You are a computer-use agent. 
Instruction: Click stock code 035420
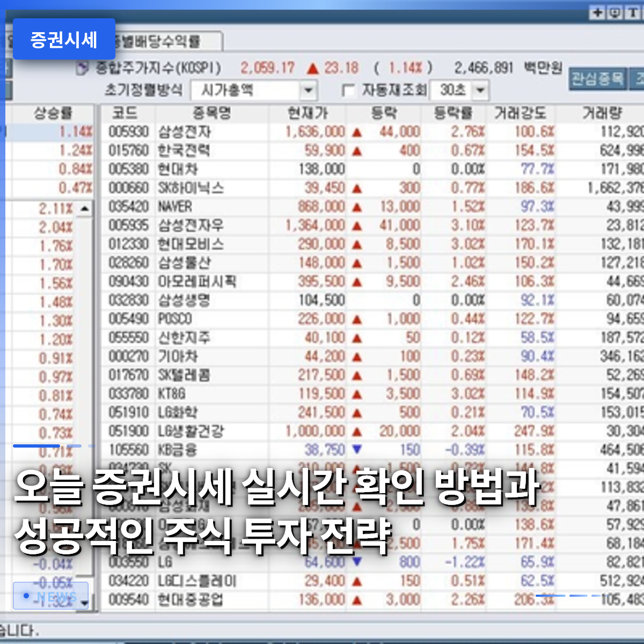[x=129, y=207]
